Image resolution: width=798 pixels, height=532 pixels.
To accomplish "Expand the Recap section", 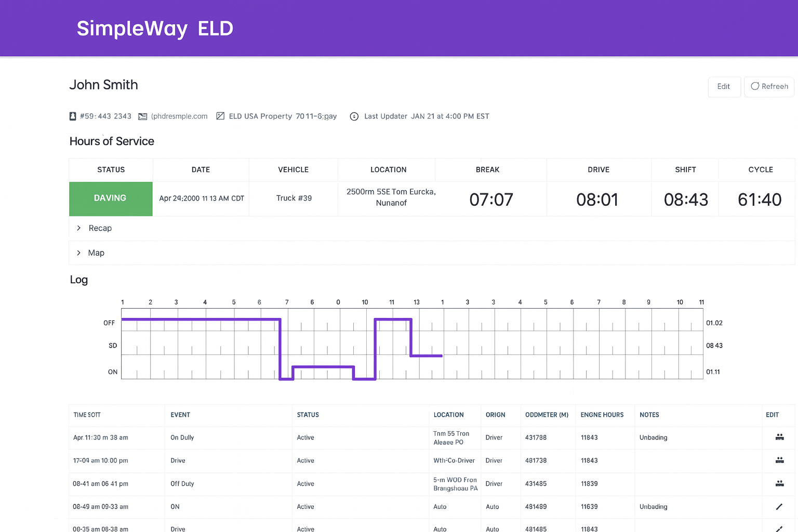I will pos(100,228).
